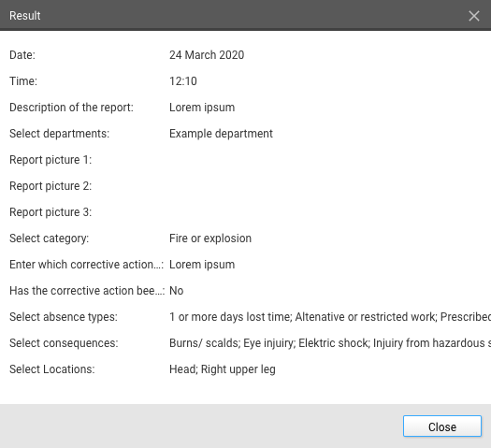Click the Close button
This screenshot has height=448, width=491.
pyautogui.click(x=442, y=426)
